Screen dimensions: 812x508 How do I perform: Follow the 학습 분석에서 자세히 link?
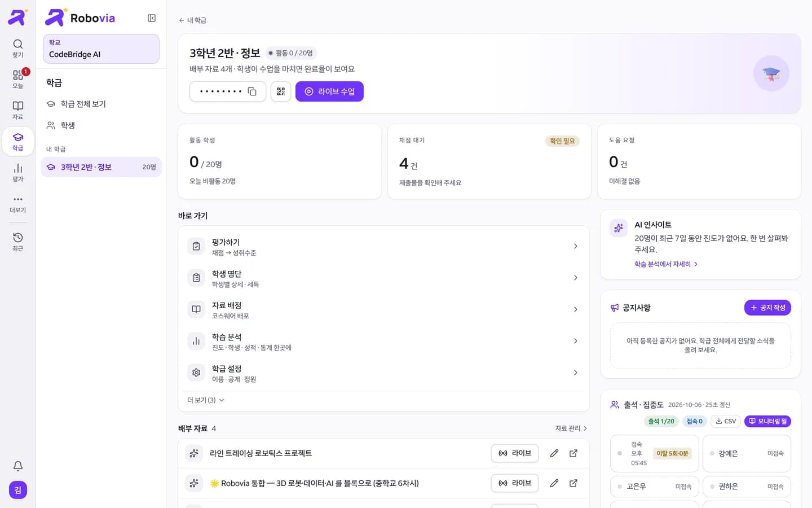click(666, 264)
